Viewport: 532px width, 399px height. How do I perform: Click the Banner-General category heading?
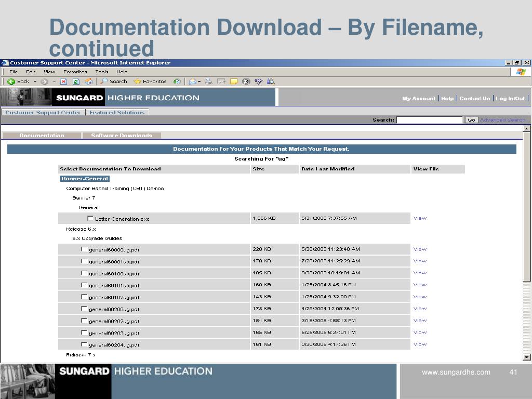(x=85, y=179)
